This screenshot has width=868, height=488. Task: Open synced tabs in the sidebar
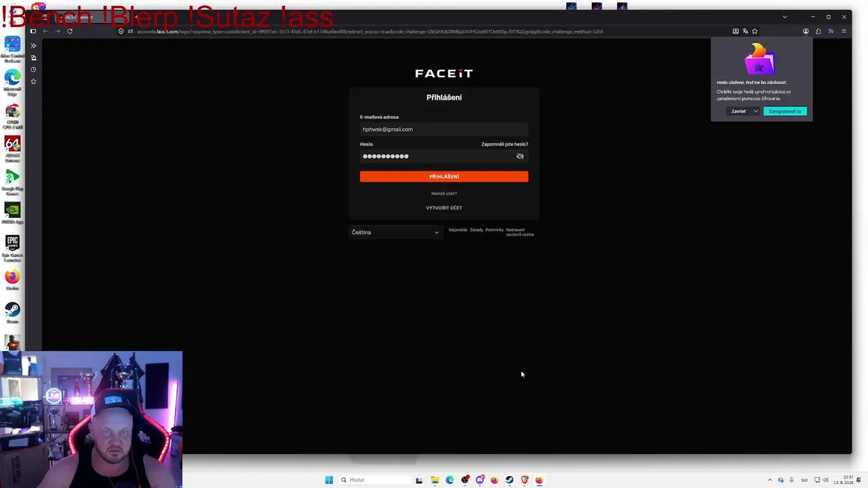pyautogui.click(x=33, y=58)
